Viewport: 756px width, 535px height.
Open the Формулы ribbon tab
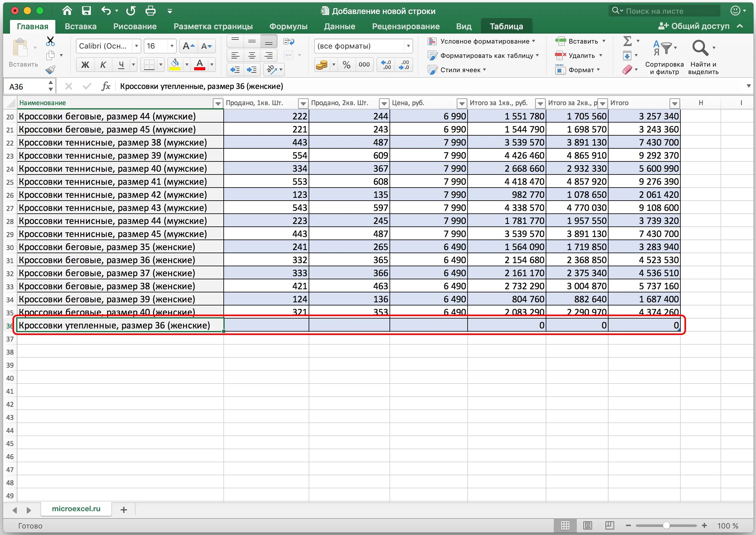[288, 26]
